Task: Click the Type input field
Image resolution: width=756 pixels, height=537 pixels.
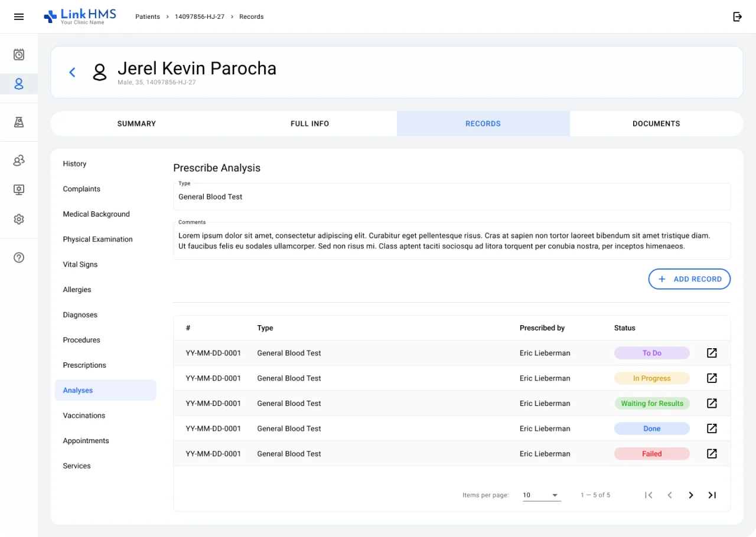Action: tap(452, 197)
